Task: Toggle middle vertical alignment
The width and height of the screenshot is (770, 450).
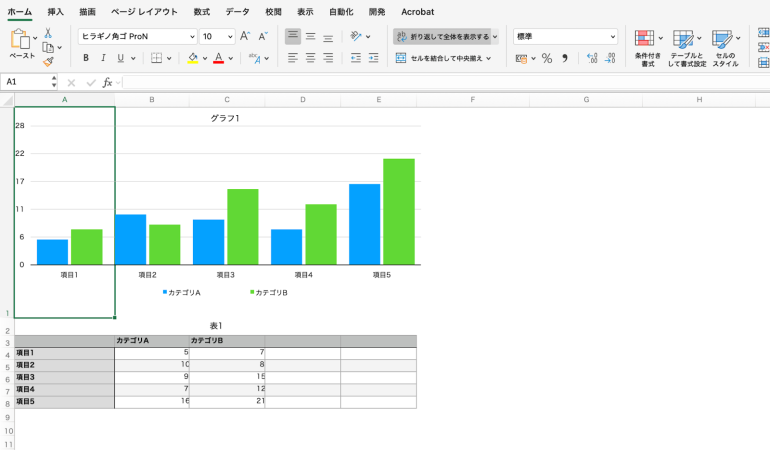Action: 310,36
